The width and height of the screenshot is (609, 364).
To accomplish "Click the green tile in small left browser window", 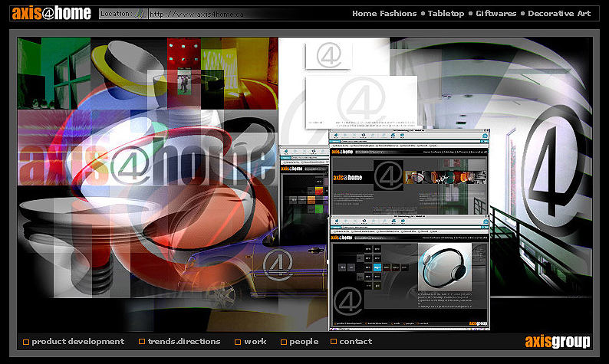I will coord(319,209).
